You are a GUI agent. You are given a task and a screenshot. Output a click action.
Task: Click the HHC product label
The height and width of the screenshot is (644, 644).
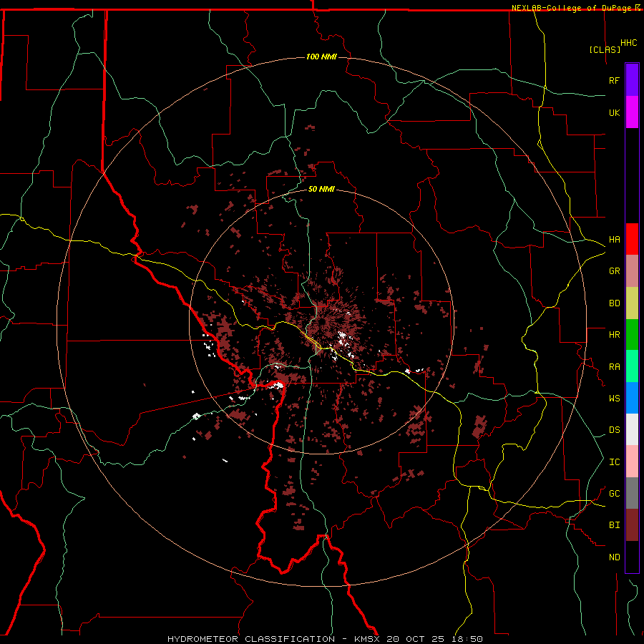tap(628, 43)
